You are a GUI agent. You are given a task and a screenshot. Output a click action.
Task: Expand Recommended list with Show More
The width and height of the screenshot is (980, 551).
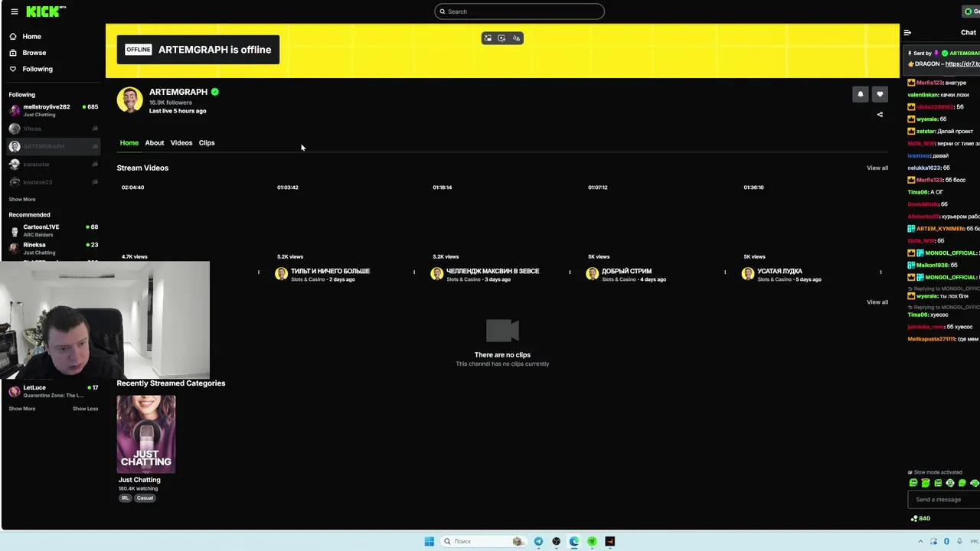22,409
